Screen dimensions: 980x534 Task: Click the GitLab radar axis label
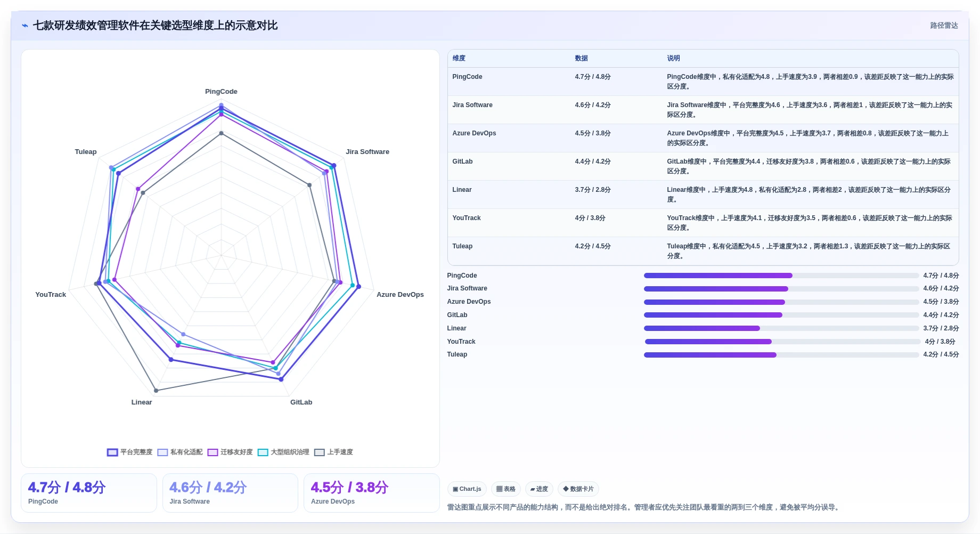301,402
